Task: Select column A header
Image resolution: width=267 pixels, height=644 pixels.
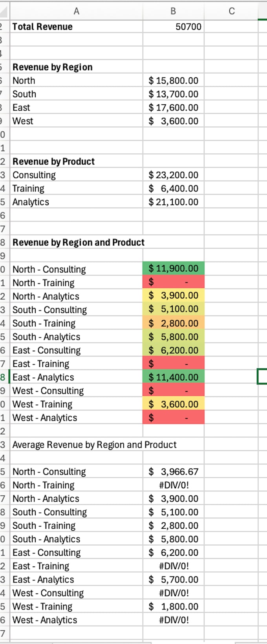Action: pos(76,11)
